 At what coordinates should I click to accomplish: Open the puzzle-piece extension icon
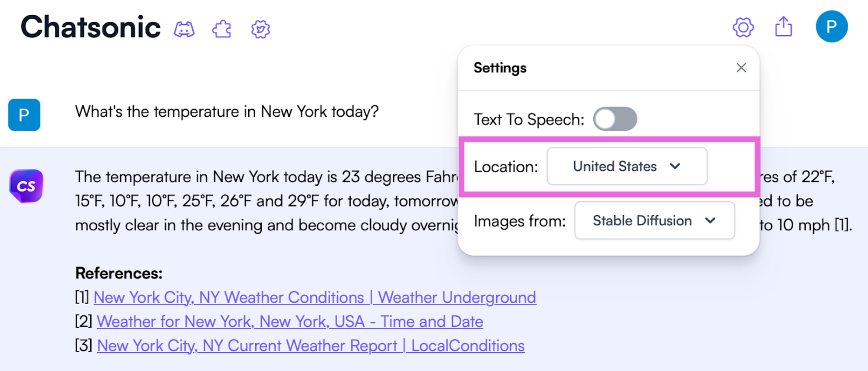(222, 30)
